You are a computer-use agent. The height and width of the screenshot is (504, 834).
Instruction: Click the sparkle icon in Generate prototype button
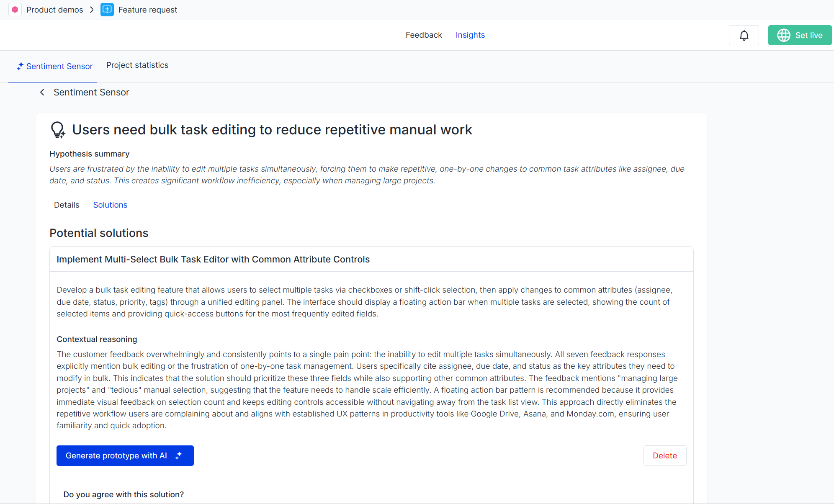click(x=179, y=455)
